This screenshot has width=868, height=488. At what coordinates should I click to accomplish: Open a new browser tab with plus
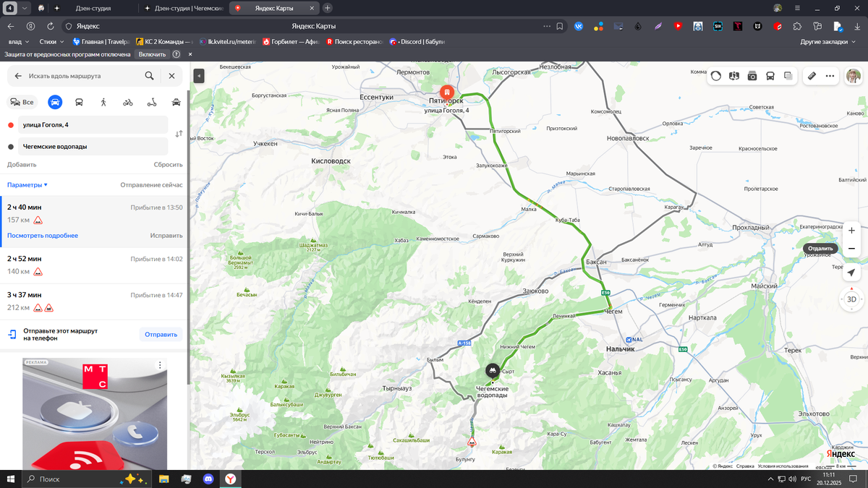(x=328, y=8)
